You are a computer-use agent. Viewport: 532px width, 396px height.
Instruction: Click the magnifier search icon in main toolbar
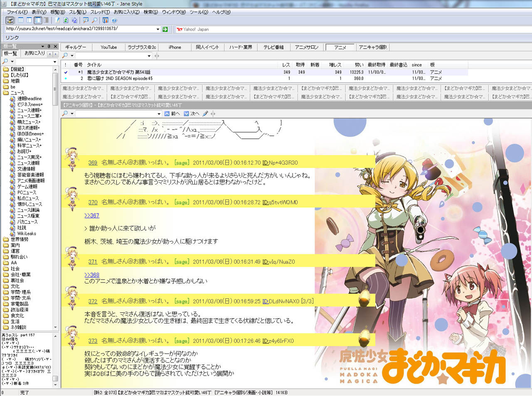pyautogui.click(x=94, y=20)
